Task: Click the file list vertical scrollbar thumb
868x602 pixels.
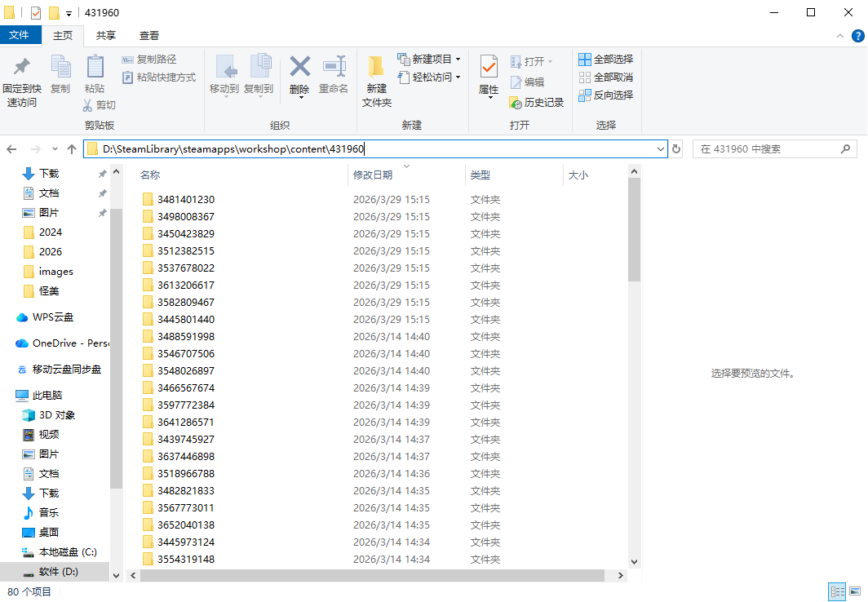Action: 635,228
